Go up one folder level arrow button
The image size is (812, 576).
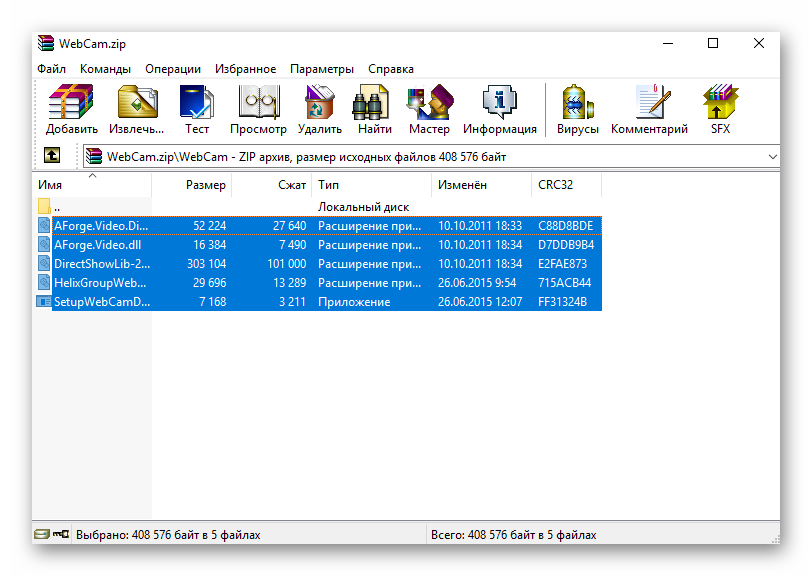[51, 156]
